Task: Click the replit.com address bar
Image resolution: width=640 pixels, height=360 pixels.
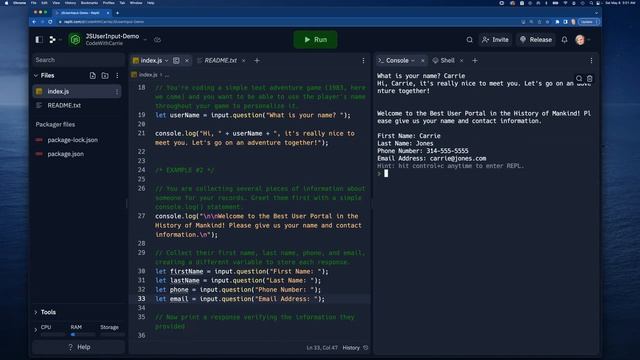Action: [x=286, y=22]
